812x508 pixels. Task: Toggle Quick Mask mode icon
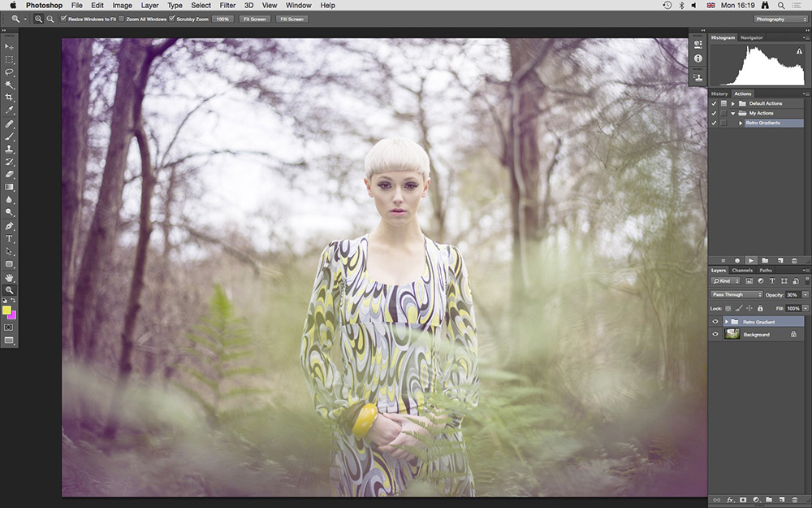[9, 328]
